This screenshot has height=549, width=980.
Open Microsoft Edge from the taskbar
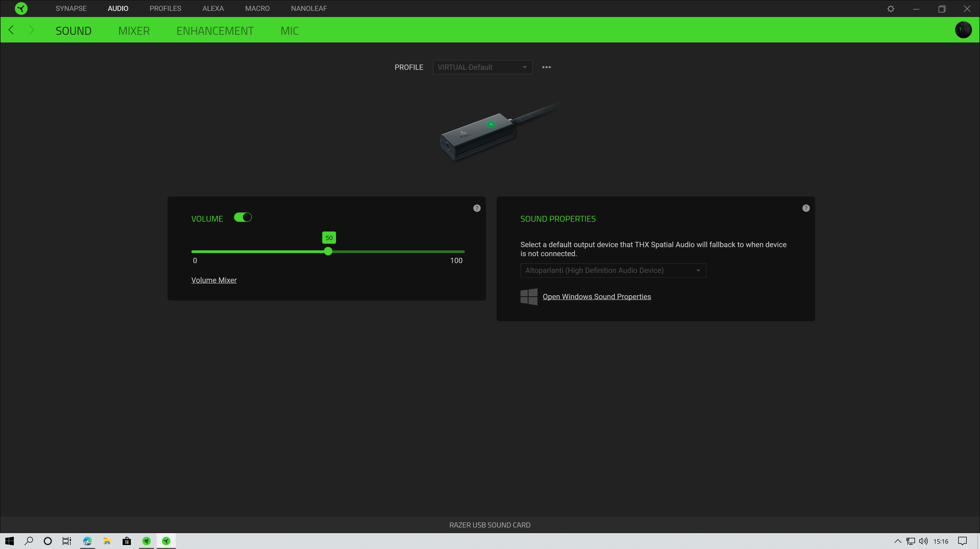coord(87,541)
